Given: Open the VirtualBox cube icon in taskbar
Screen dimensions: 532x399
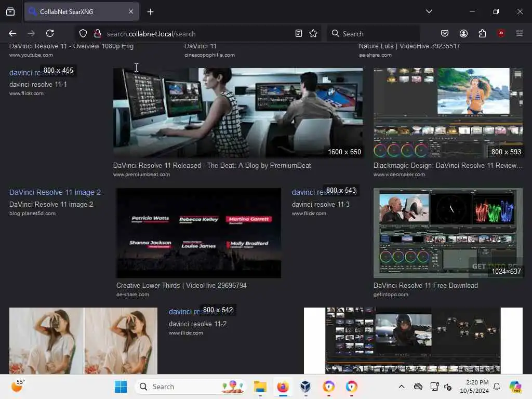Looking at the screenshot, I should tap(305, 387).
